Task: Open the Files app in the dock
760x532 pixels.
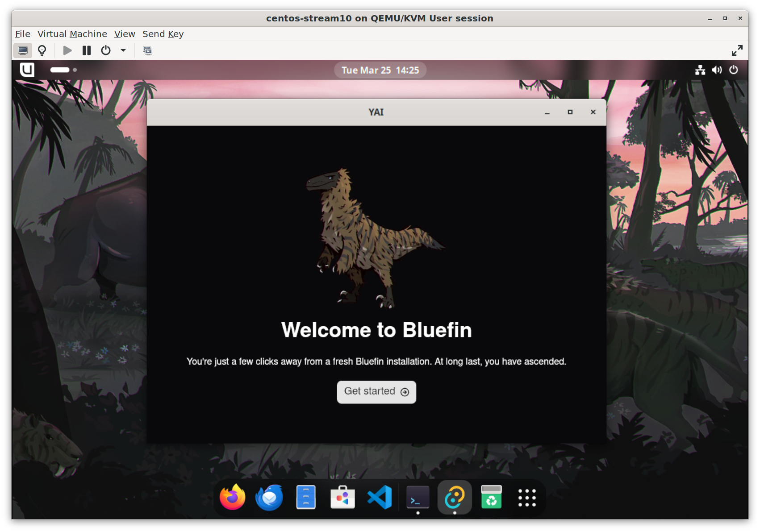Action: point(306,497)
